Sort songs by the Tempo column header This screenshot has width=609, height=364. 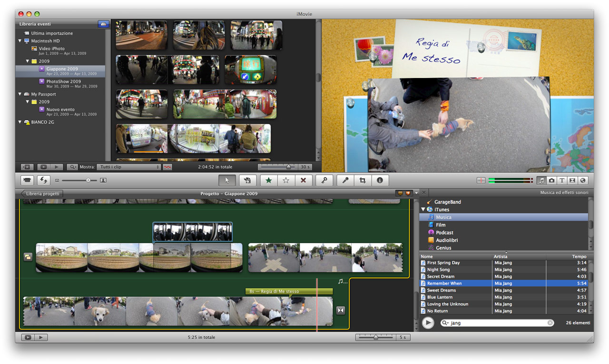pyautogui.click(x=567, y=256)
